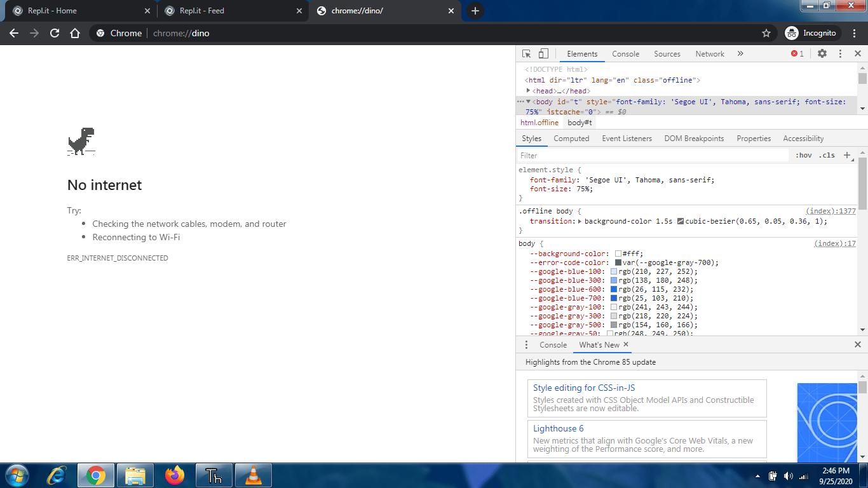Close the chrome://dino/ tab
This screenshot has height=488, width=868.
pyautogui.click(x=451, y=11)
